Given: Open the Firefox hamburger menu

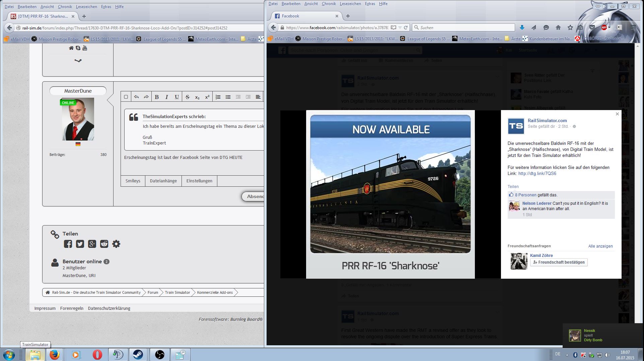Looking at the screenshot, I should pyautogui.click(x=633, y=27).
